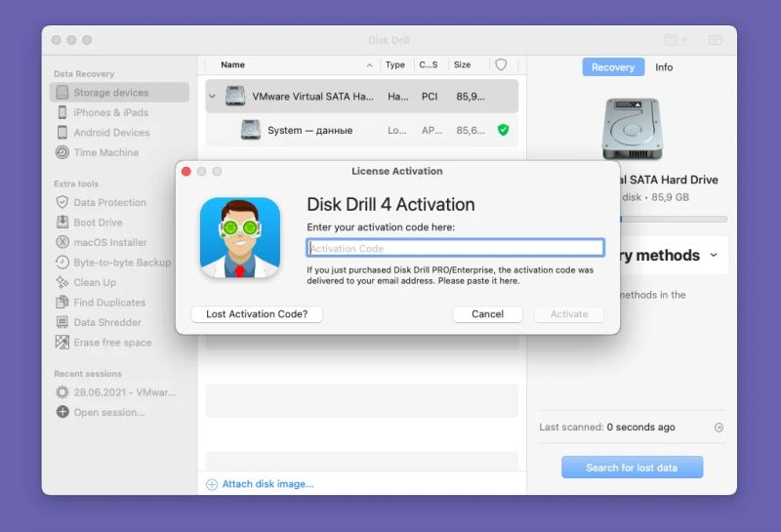Click the Erase free space icon
This screenshot has width=781, height=532.
pyautogui.click(x=62, y=343)
